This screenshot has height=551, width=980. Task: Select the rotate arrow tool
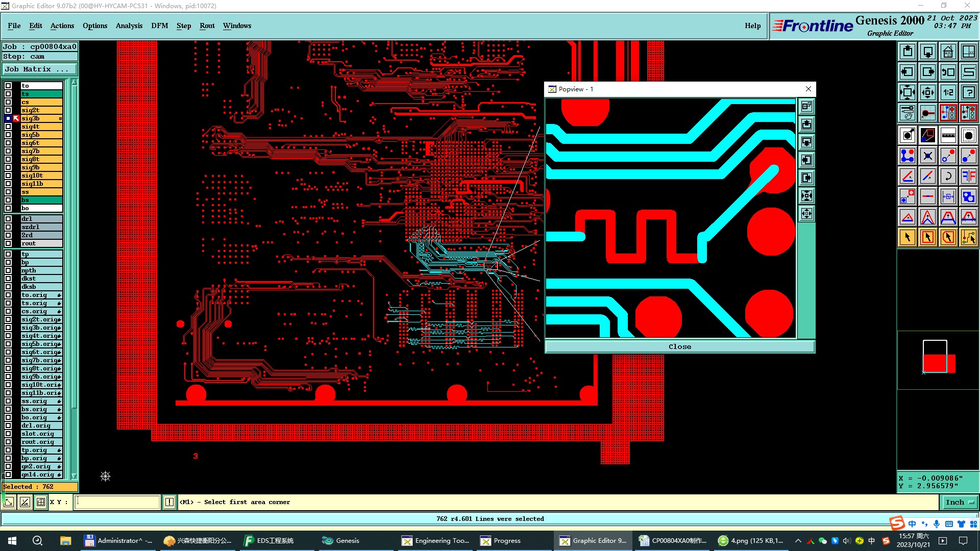[948, 176]
